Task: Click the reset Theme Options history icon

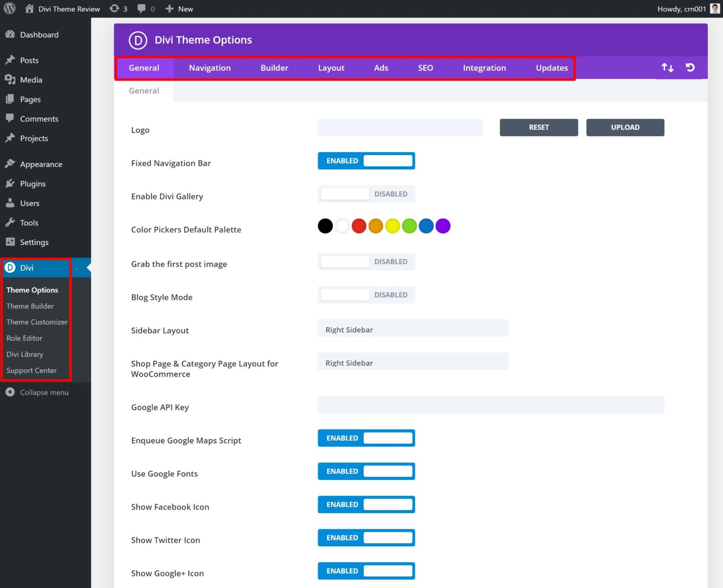Action: 690,68
